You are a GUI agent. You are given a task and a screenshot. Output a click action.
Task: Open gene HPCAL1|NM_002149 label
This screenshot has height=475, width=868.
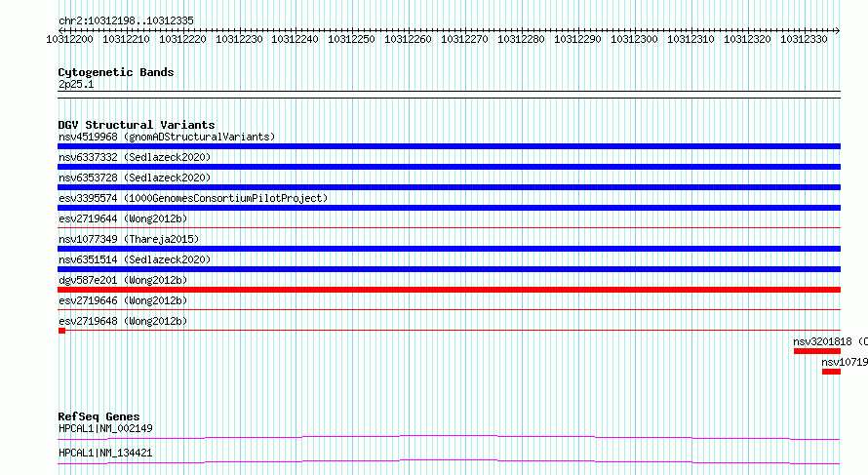105,428
